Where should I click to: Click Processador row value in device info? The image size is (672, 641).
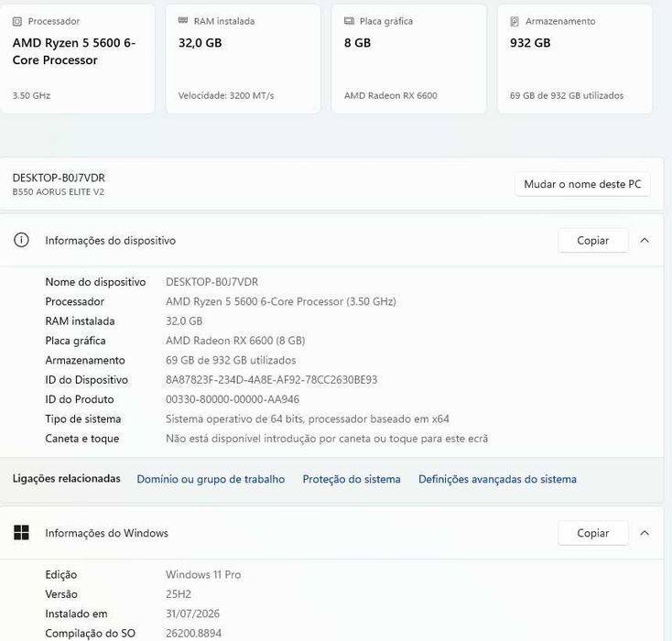tap(281, 302)
